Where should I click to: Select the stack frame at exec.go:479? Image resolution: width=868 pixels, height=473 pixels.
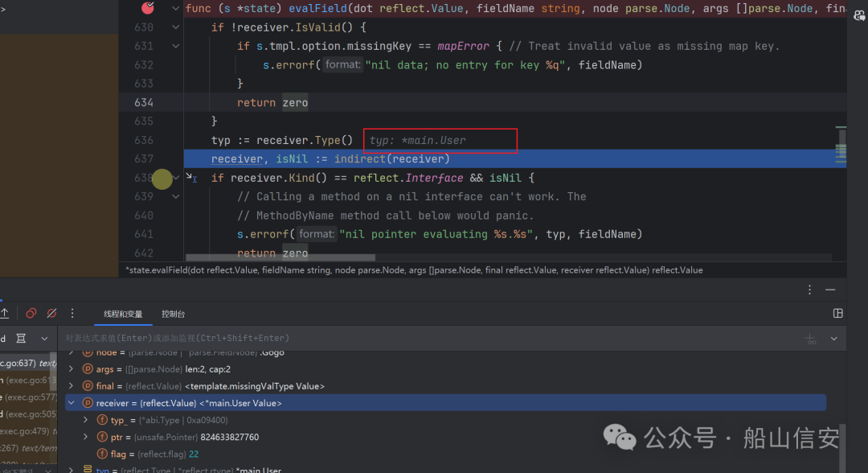(x=27, y=431)
